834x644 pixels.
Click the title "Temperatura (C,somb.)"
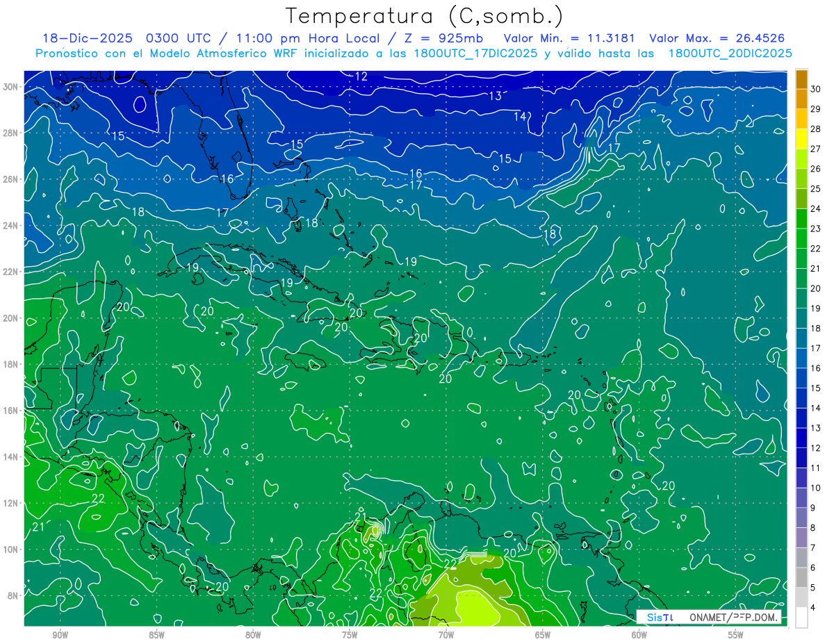click(x=425, y=17)
